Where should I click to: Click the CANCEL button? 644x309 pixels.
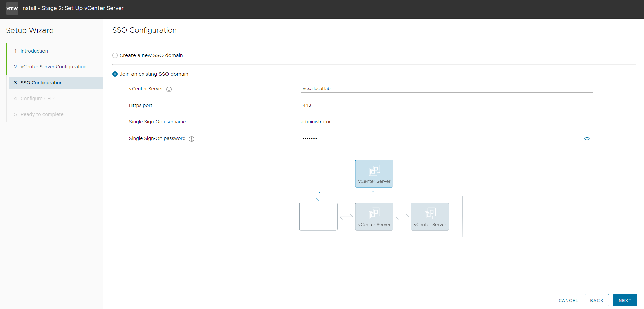[x=568, y=300]
